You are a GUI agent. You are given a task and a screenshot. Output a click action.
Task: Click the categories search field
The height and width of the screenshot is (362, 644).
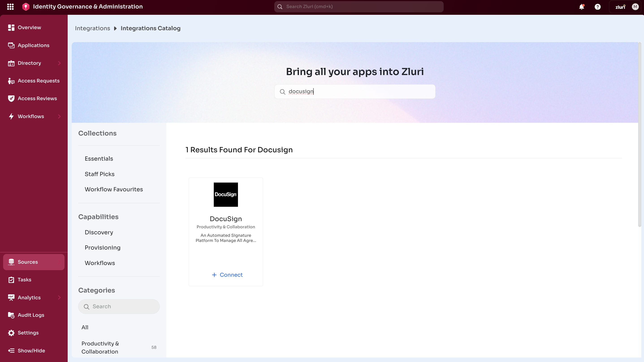[119, 306]
